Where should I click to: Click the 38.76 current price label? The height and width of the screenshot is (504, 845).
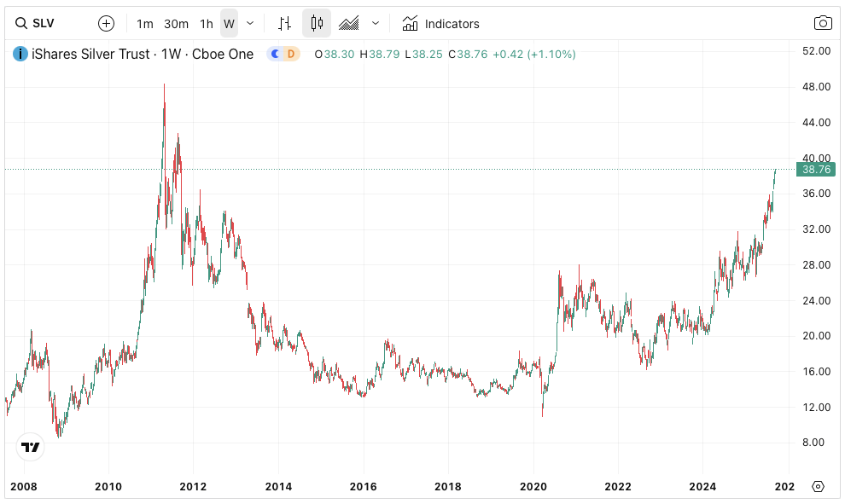816,170
